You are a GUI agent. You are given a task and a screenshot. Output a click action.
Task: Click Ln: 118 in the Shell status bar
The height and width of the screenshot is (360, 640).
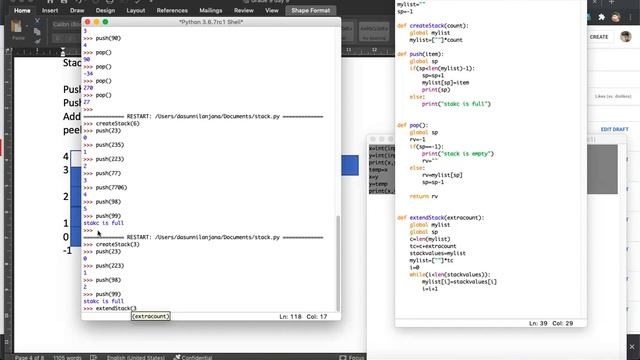pos(290,317)
